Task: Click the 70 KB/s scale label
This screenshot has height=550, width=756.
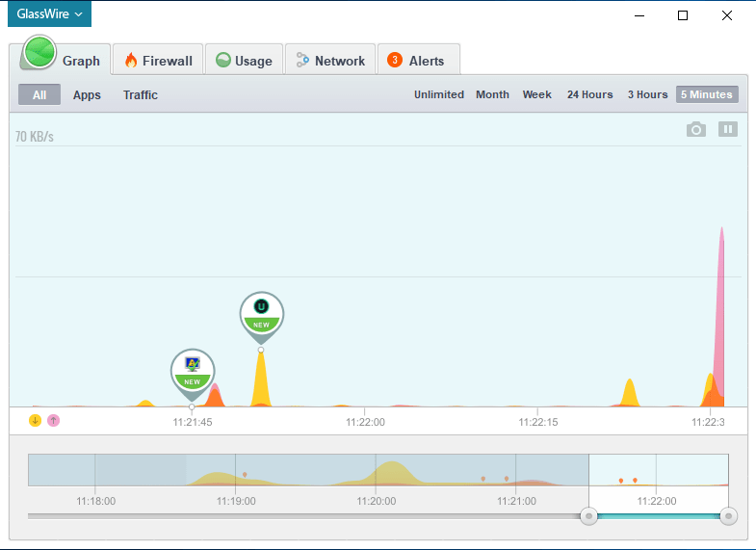Action: (x=35, y=137)
